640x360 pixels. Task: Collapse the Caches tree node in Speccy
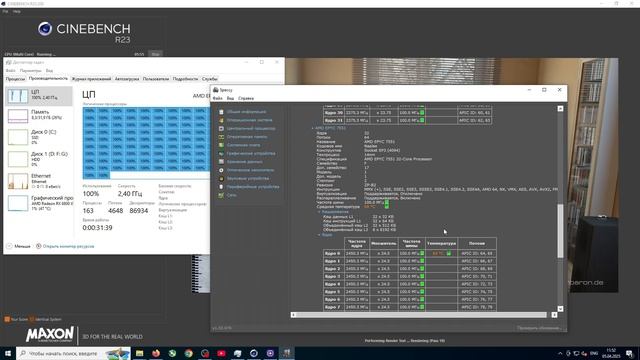click(x=319, y=212)
